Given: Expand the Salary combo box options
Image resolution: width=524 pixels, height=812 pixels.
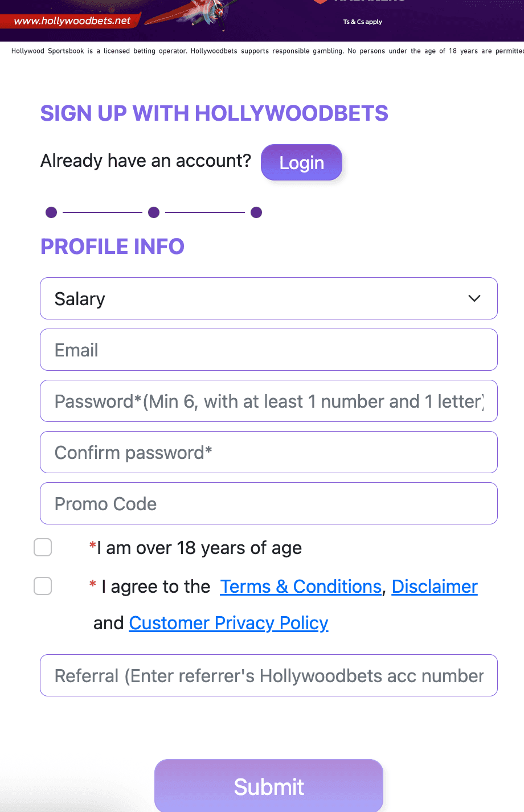Looking at the screenshot, I should [x=268, y=298].
